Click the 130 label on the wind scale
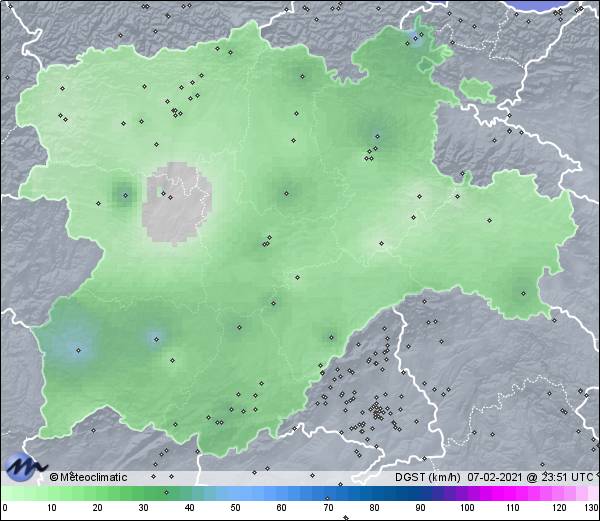The height and width of the screenshot is (521, 600). coord(592,508)
